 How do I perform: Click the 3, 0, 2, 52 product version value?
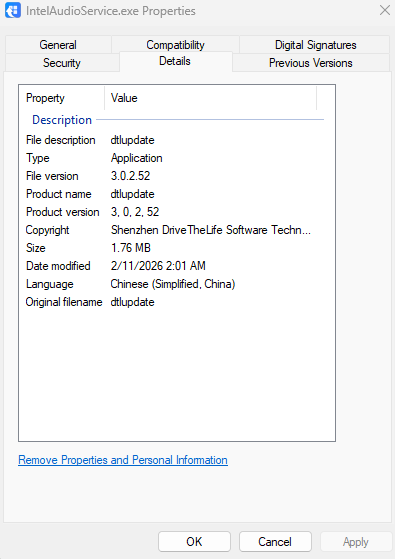tap(135, 212)
